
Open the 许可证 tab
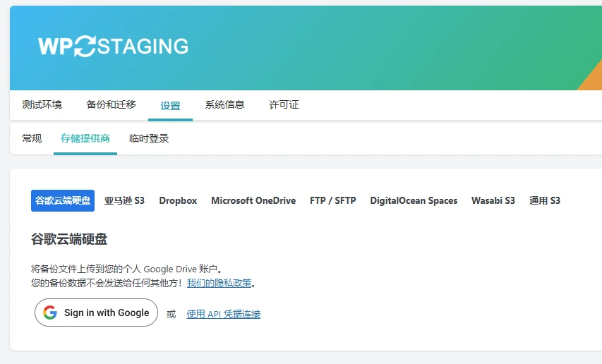point(284,104)
